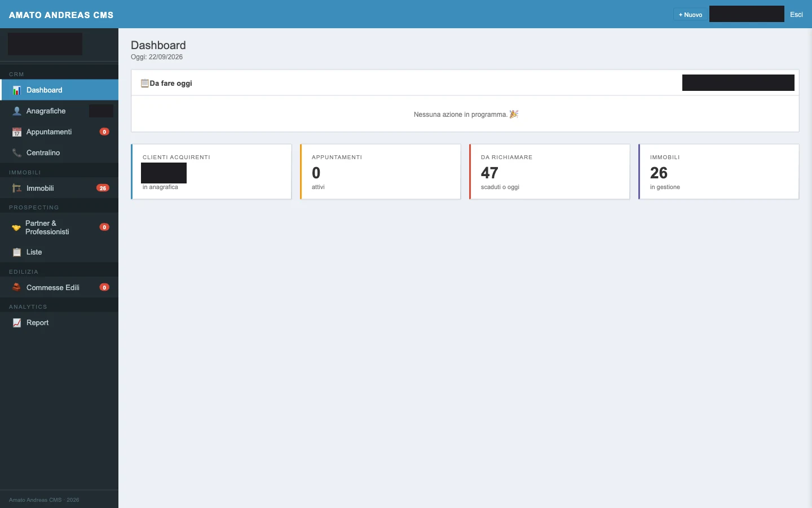Open Partner & Professionisti
The image size is (812, 508).
coord(59,227)
